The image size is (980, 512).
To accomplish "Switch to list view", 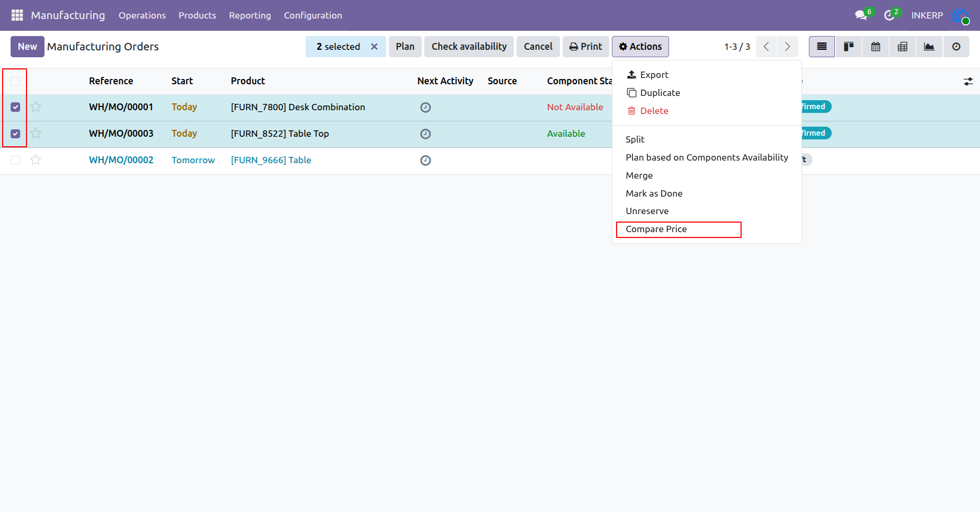I will tap(822, 47).
